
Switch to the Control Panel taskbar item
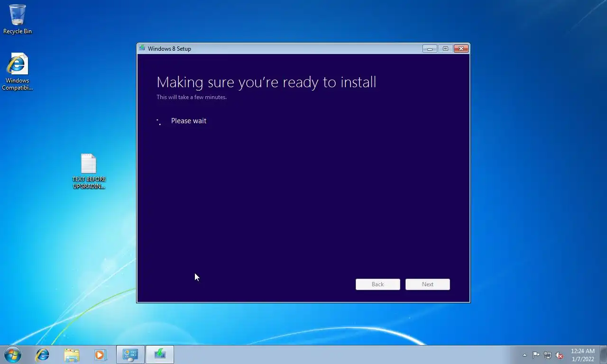(130, 355)
